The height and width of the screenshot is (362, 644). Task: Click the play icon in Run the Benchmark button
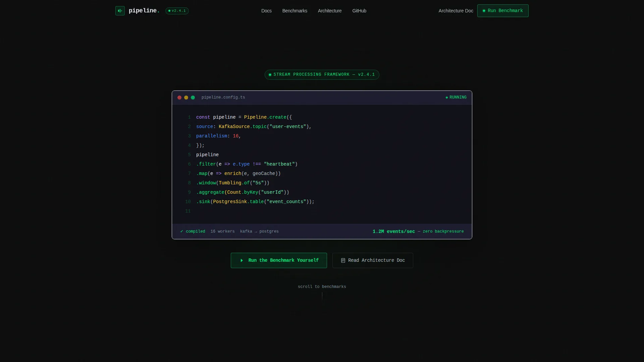(x=242, y=260)
